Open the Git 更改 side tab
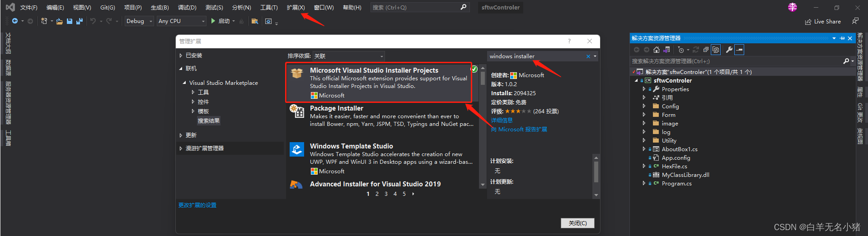This screenshot has height=236, width=868. (x=860, y=113)
